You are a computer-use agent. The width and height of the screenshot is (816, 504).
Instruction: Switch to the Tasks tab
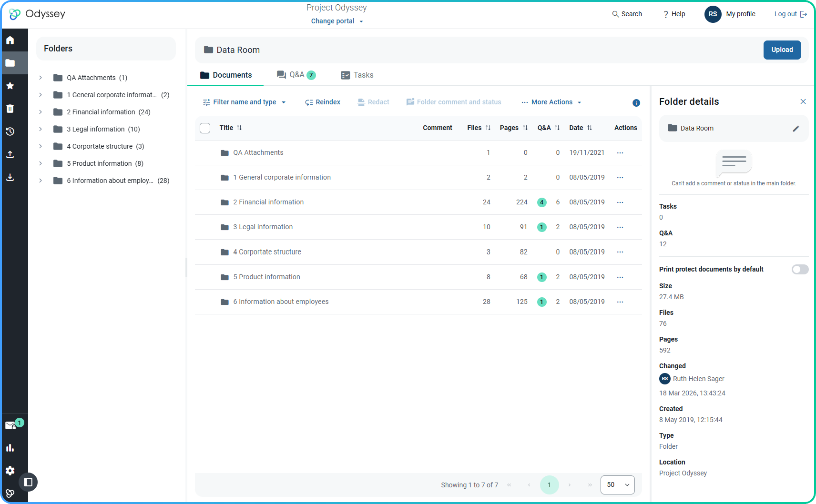(357, 75)
